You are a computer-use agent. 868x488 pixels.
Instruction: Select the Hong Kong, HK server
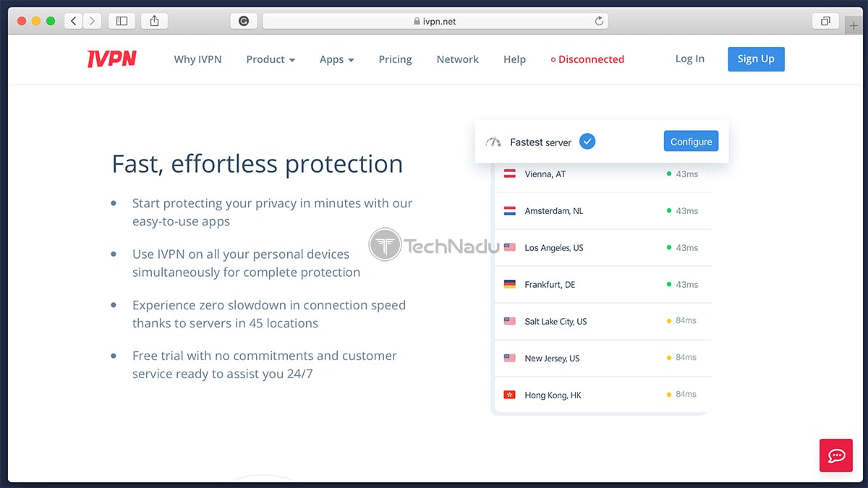603,395
